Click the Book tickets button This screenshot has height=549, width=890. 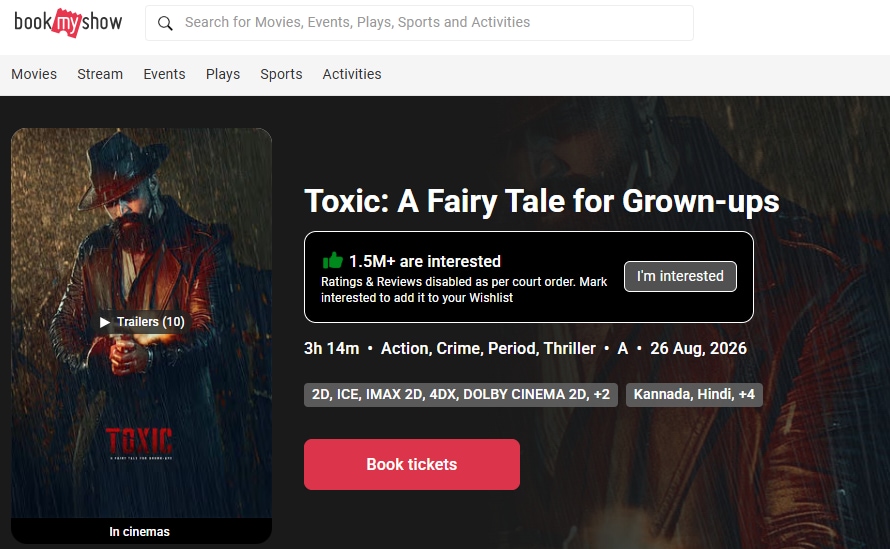click(412, 464)
